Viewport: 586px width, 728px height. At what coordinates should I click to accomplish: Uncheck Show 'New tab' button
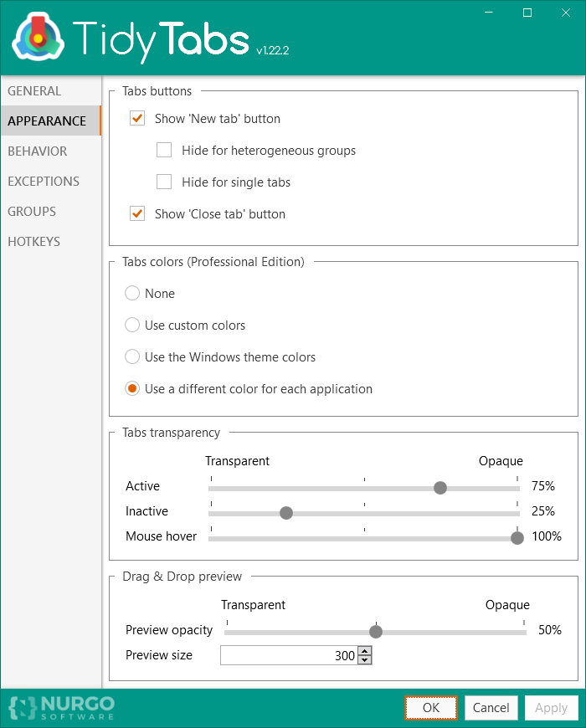point(137,118)
